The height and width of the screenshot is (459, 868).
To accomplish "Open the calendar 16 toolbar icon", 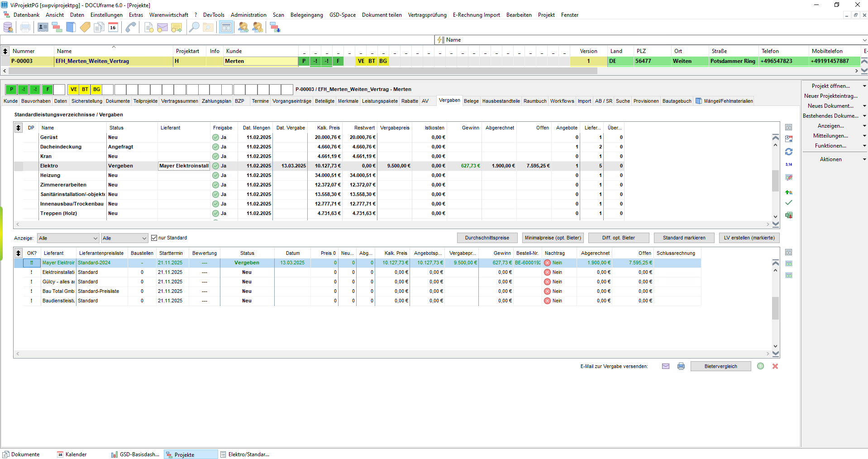I will [113, 27].
